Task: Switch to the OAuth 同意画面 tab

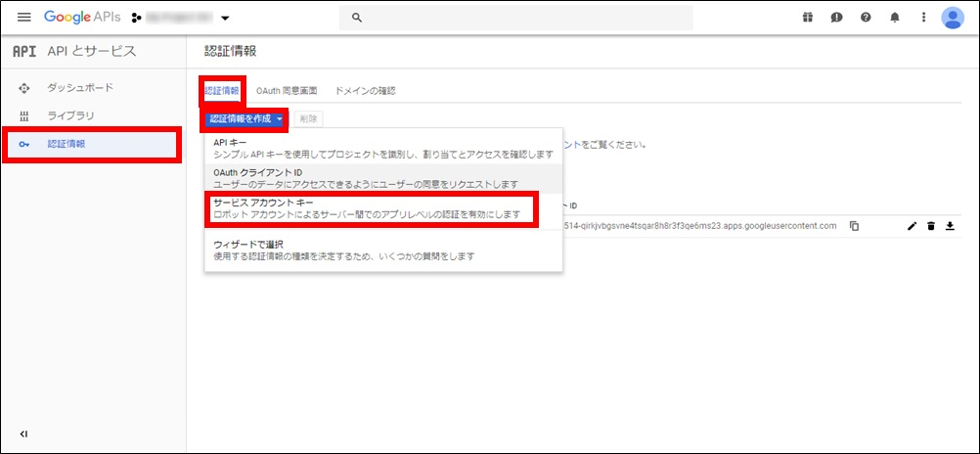Action: click(x=287, y=91)
